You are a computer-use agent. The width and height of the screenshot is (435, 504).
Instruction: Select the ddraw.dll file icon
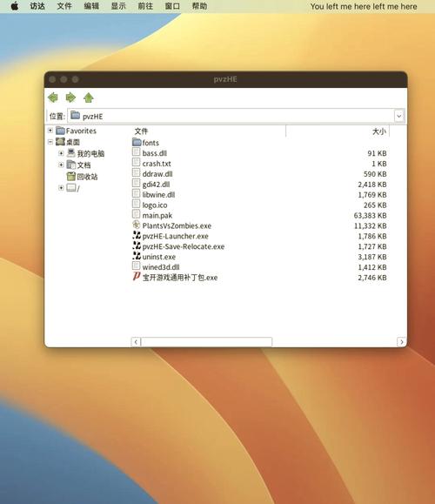click(137, 173)
